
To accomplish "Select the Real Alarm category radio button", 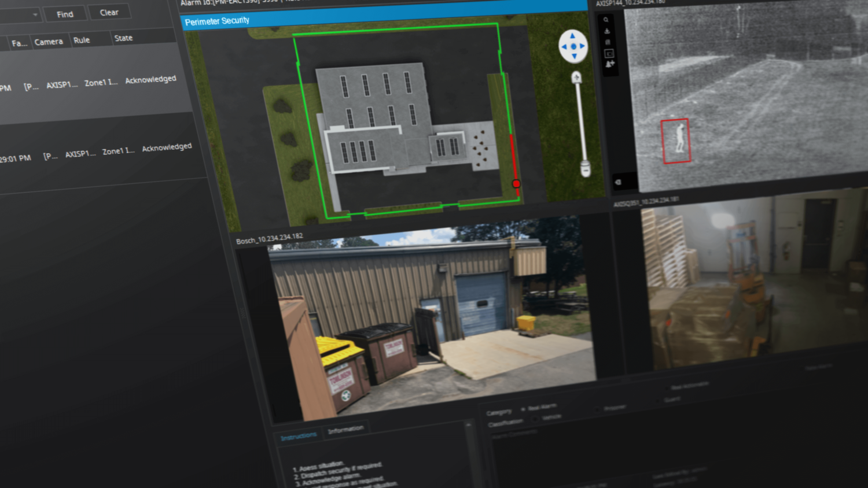I will pos(523,409).
